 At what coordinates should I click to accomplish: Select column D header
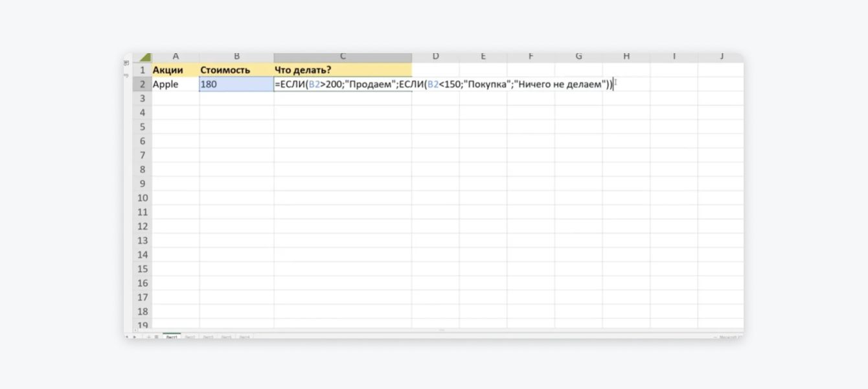click(435, 57)
